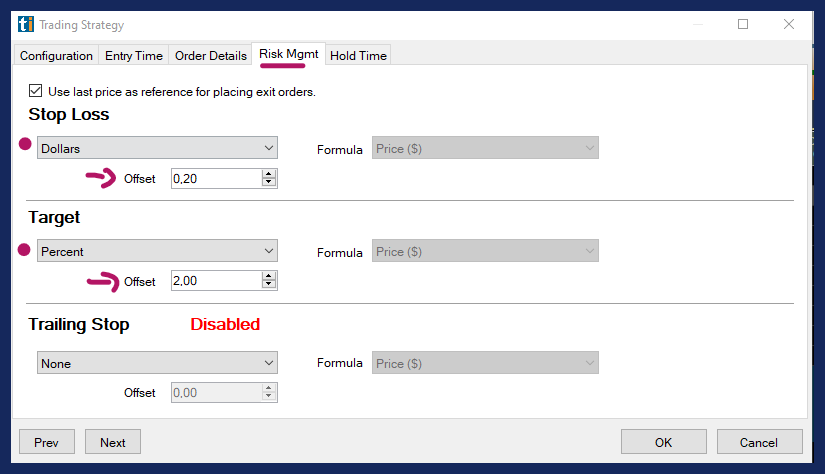
Task: Increase Target offset with up arrow
Action: pos(268,277)
